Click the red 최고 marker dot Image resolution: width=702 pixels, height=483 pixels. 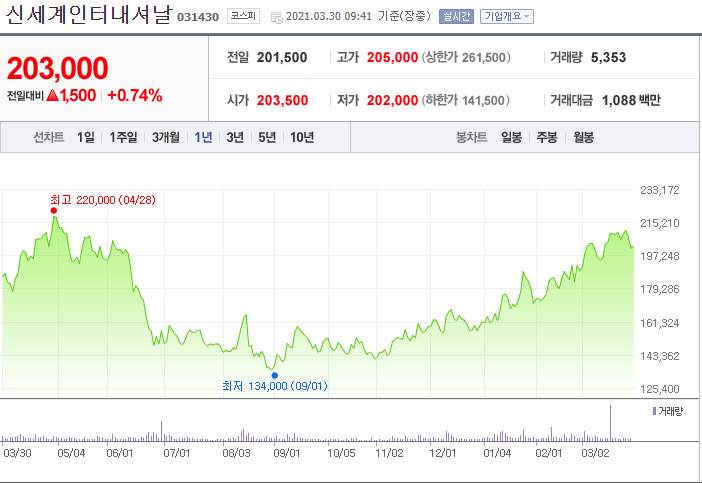54,210
